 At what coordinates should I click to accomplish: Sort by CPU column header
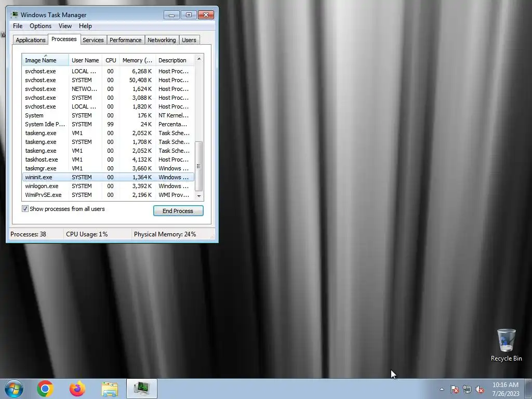[x=111, y=60]
